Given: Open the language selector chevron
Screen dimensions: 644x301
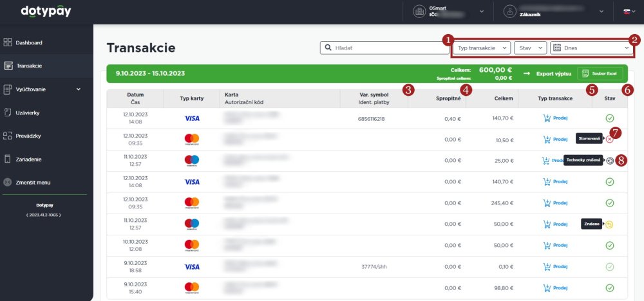Looking at the screenshot, I should [634, 12].
